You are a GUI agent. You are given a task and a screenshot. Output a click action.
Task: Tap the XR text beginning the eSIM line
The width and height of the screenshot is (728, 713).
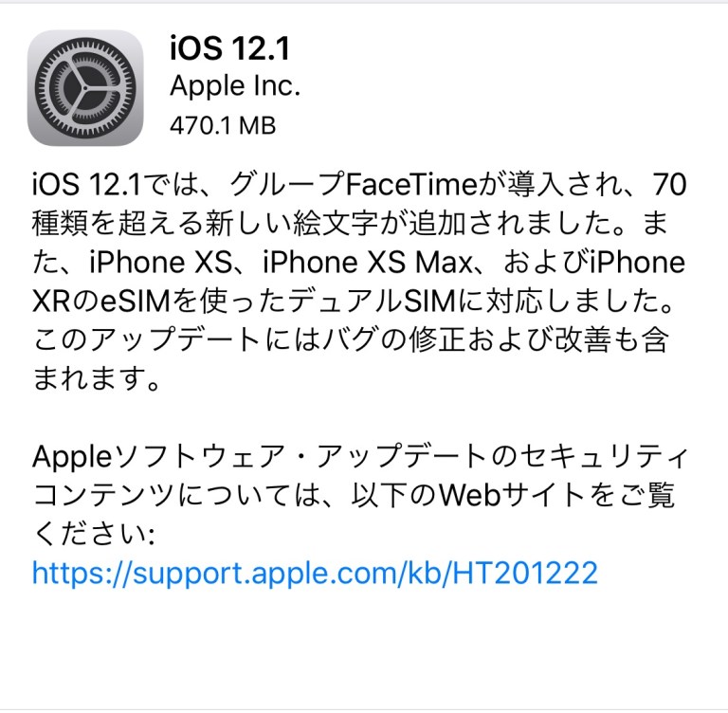(x=51, y=301)
